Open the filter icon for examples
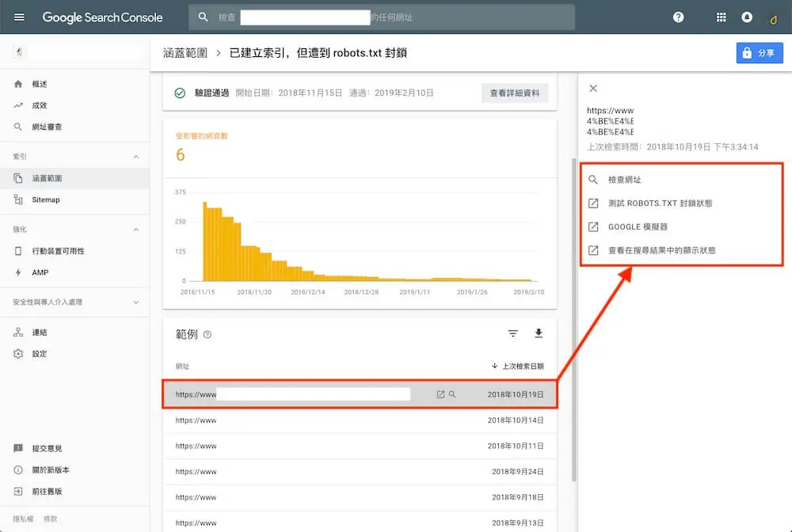The height and width of the screenshot is (532, 792). [x=512, y=333]
